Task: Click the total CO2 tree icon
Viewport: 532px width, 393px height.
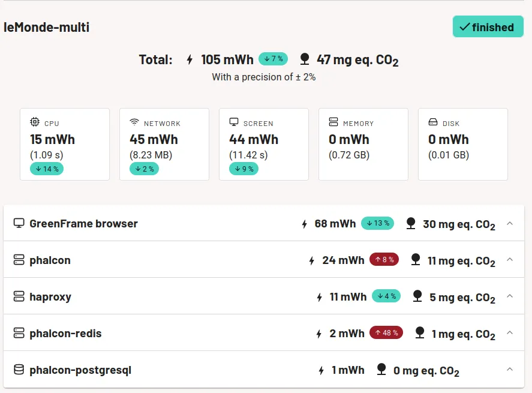Action: coord(305,59)
